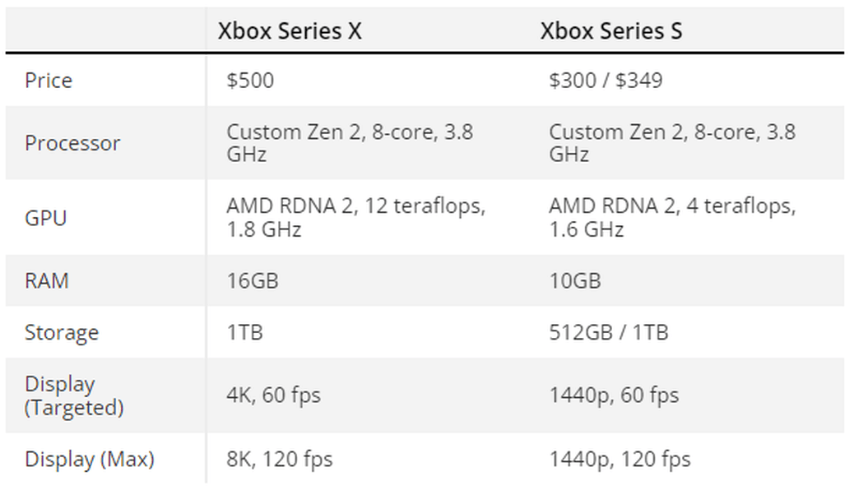Screen dimensions: 854x504
Task: Click the 1440p, 60 fps cell
Action: [614, 395]
